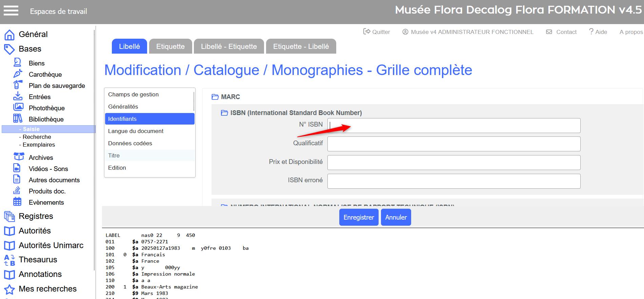
Task: Click the Thesaurus A-B icon
Action: 9,260
